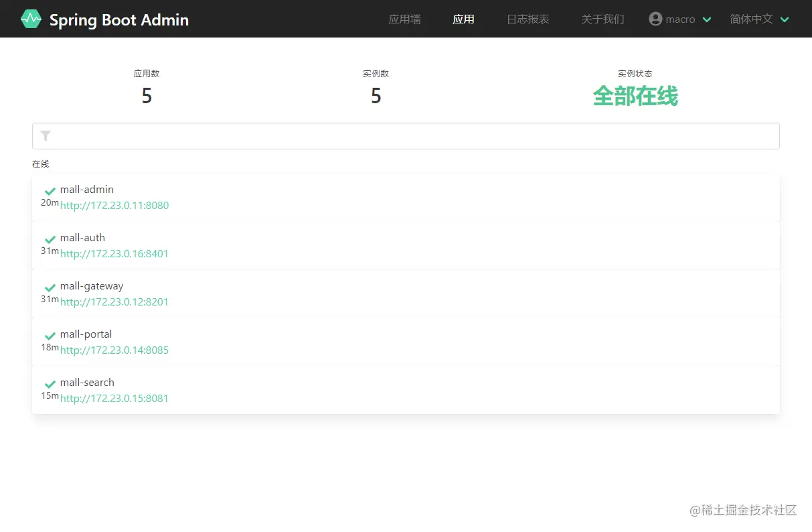Click the 15m uptime of mall-search
Viewport: 812px width, 532px height.
pyautogui.click(x=50, y=395)
